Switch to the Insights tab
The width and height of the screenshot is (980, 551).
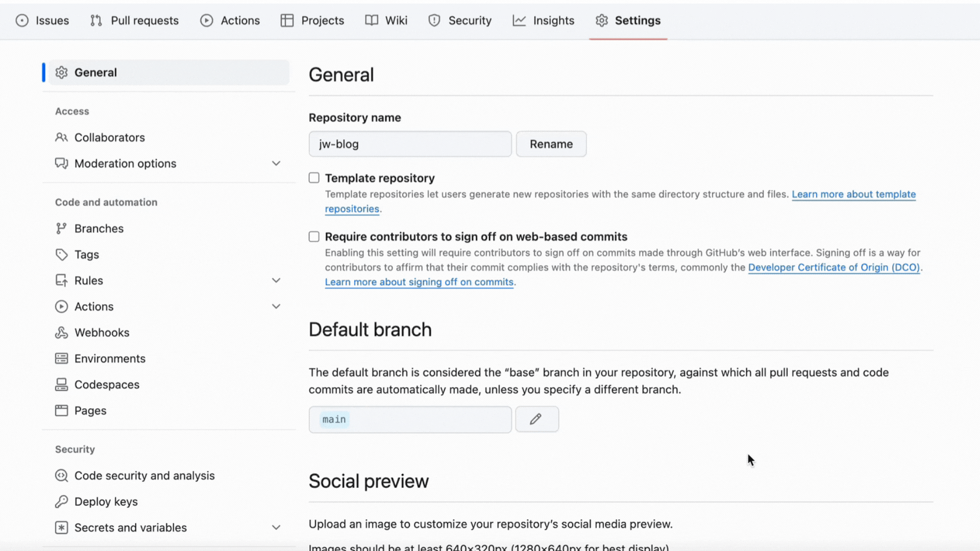tap(544, 20)
